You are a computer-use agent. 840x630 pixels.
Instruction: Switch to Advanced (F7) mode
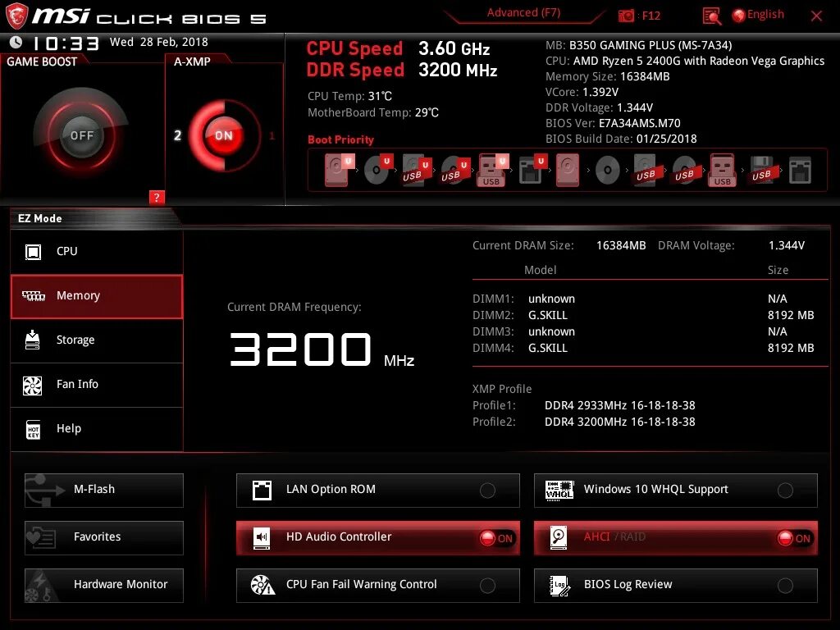coord(523,13)
